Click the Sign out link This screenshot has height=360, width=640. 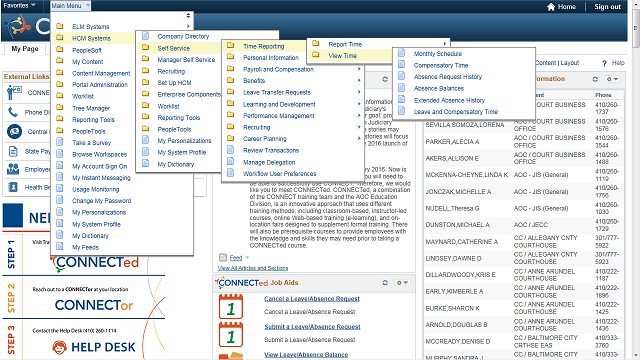coord(607,7)
